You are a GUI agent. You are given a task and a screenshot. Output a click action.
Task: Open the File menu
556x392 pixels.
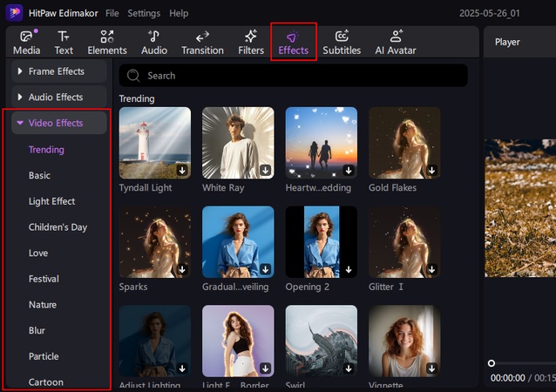pos(112,13)
